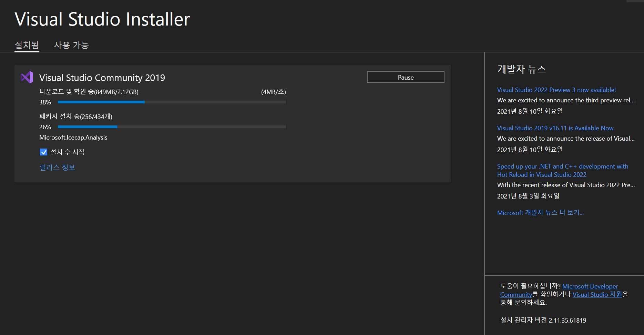Click the 'Visual Studio Community 2019' product title
Viewport: 644px width, 335px height.
click(x=102, y=78)
